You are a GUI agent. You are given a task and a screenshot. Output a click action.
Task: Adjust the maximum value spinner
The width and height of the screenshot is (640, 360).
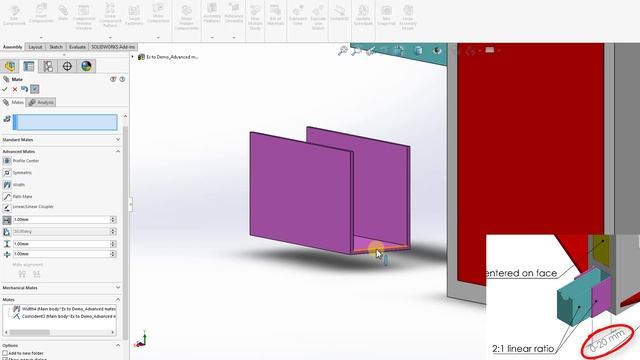(113, 244)
